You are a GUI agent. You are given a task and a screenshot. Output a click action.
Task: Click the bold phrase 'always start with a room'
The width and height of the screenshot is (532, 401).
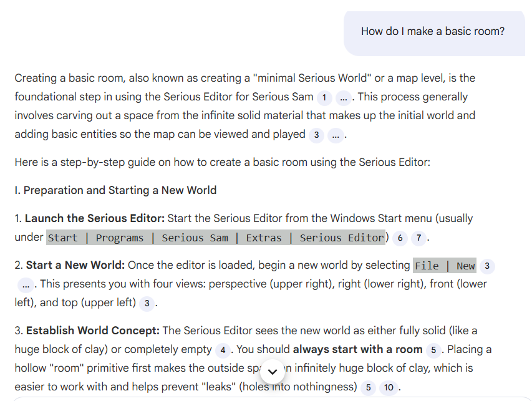pos(357,349)
